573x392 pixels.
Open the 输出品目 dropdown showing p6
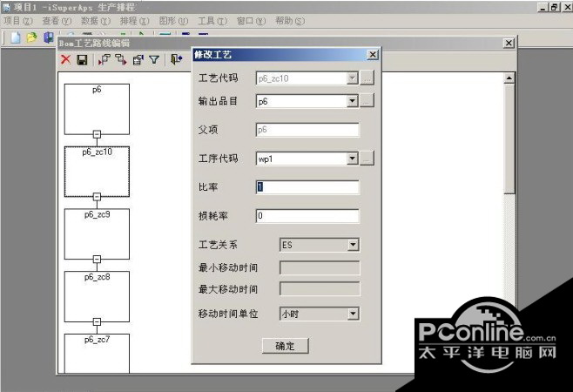tap(353, 100)
